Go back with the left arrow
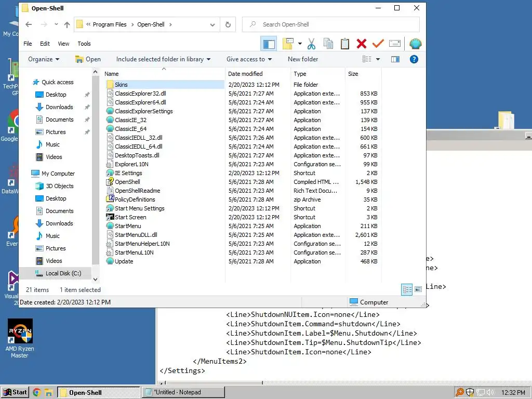This screenshot has height=399, width=532. tap(29, 24)
